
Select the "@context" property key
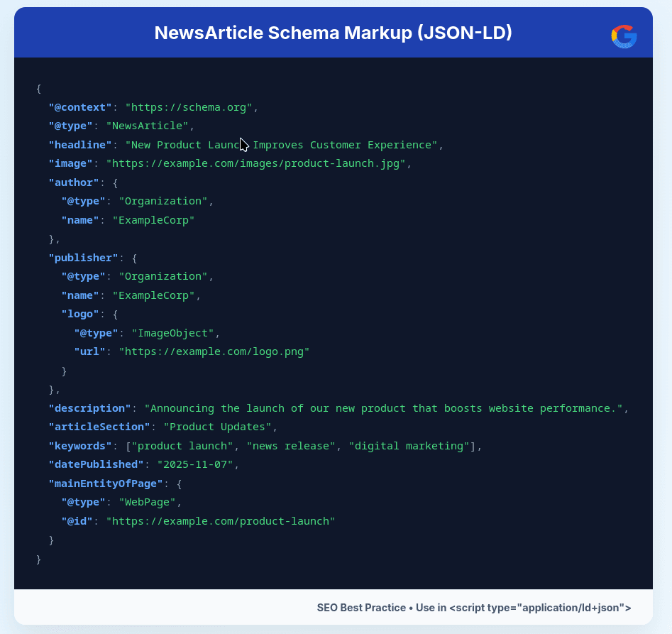click(79, 107)
